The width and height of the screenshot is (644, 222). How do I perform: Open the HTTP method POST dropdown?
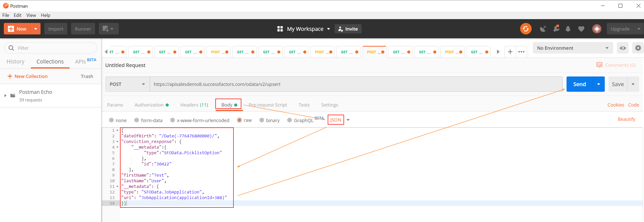tap(127, 84)
